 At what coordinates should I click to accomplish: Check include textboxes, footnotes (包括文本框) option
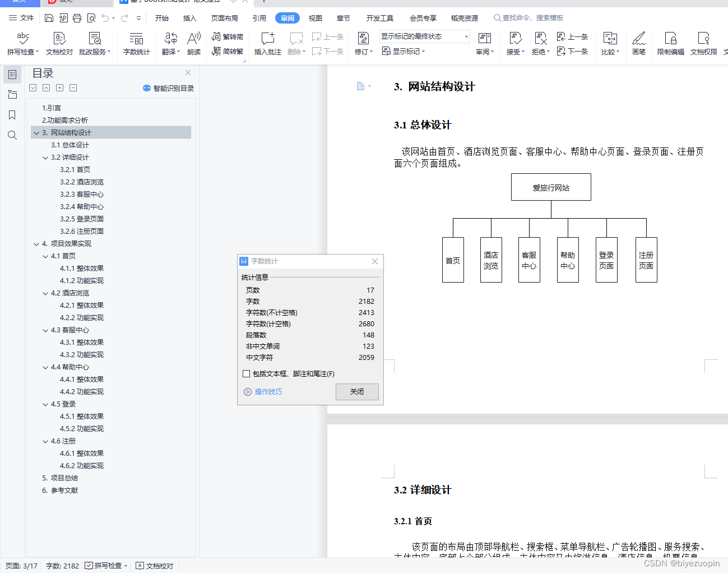coord(246,373)
